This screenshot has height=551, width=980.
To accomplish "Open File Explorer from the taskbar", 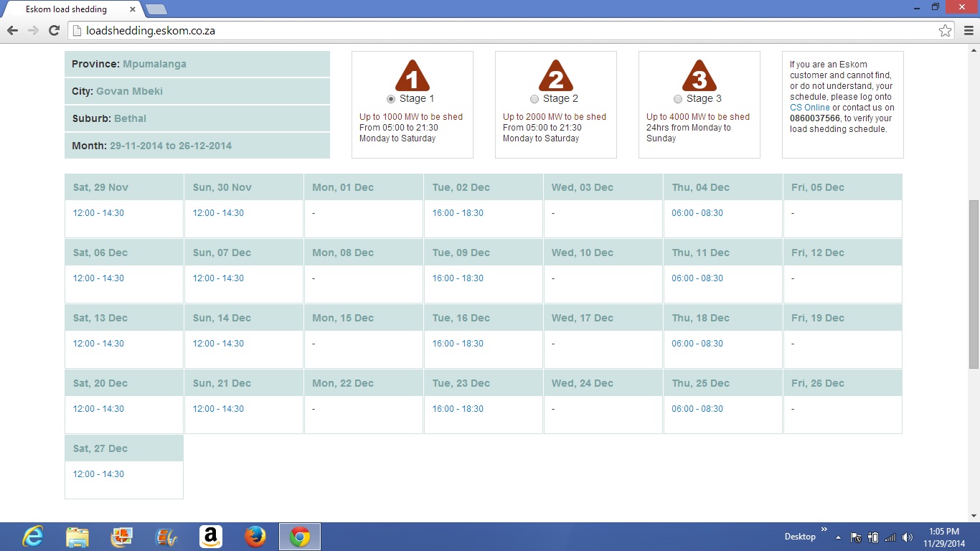I will tap(77, 537).
